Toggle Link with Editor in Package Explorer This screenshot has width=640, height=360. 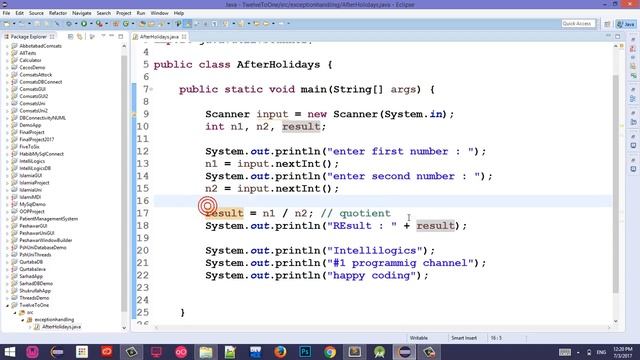80,37
